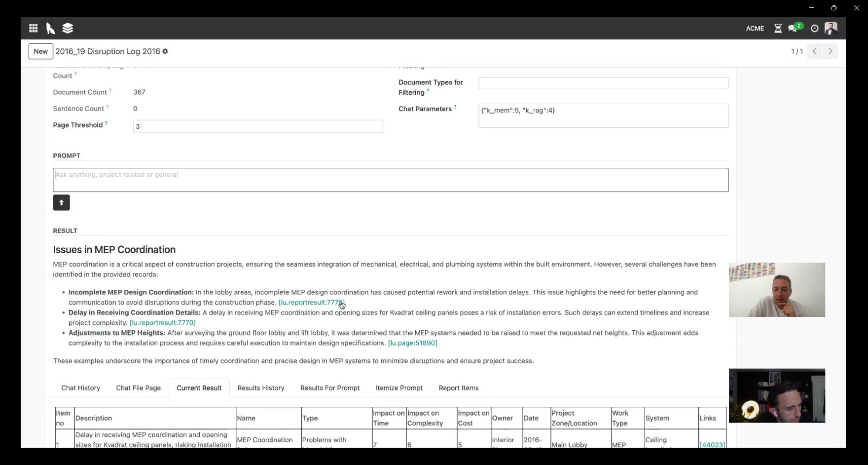This screenshot has width=868, height=465.
Task: Edit the Page Threshold field
Action: point(258,126)
